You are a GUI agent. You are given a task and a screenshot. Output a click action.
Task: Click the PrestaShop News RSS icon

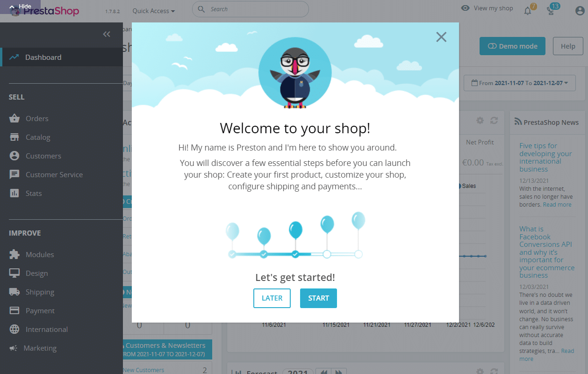pyautogui.click(x=517, y=122)
